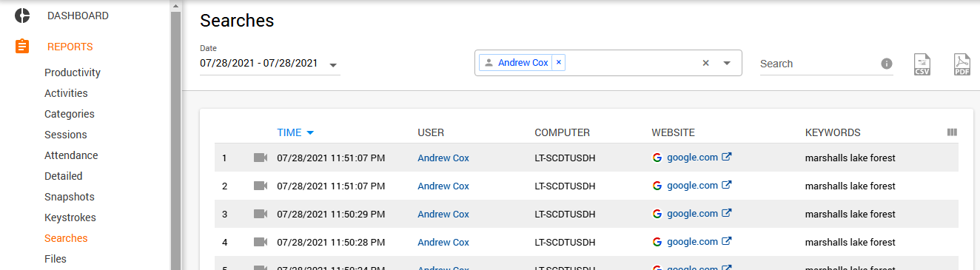The width and height of the screenshot is (980, 270).
Task: Select timestamp 07/28/2021 11:50:29 PM
Action: pos(331,214)
